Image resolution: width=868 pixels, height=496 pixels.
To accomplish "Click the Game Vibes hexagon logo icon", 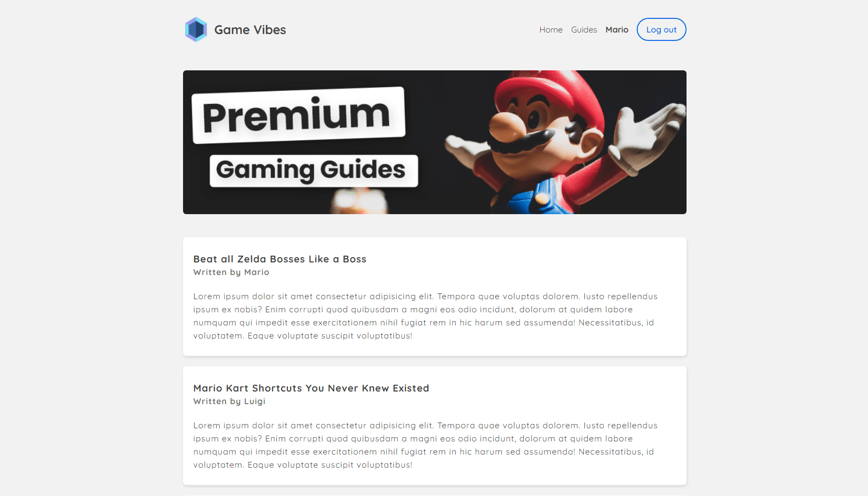I will (x=196, y=29).
